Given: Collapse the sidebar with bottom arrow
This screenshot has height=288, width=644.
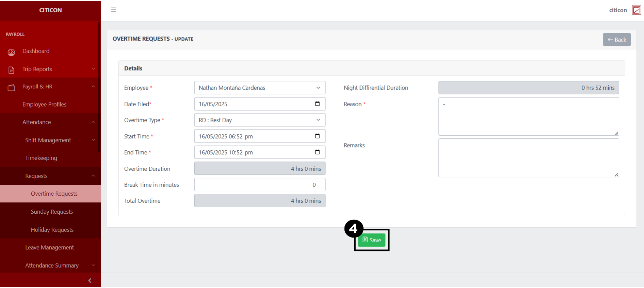Looking at the screenshot, I should click(x=90, y=281).
